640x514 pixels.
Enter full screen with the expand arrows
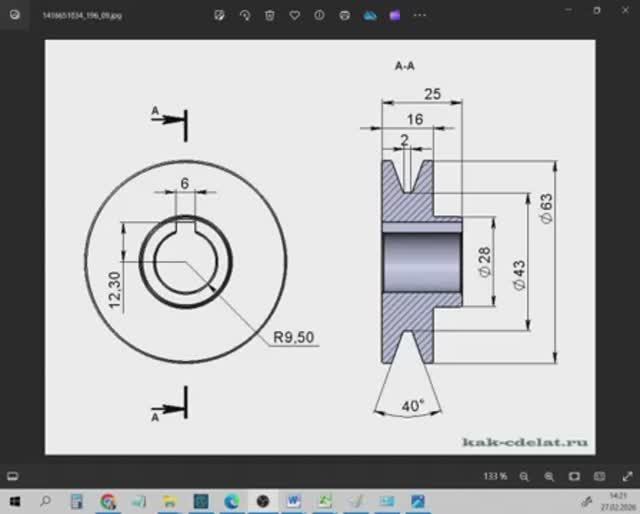627,476
